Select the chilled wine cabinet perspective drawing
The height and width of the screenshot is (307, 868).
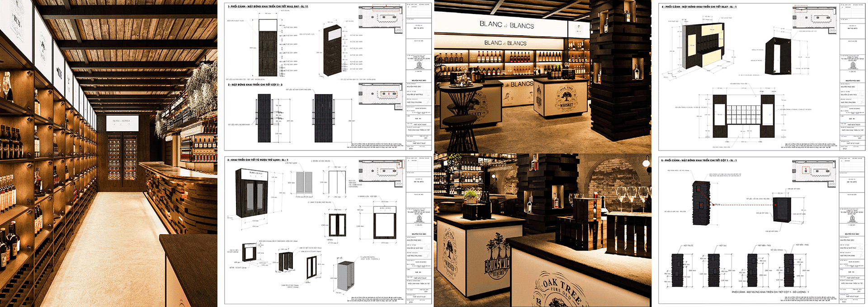(x=253, y=194)
